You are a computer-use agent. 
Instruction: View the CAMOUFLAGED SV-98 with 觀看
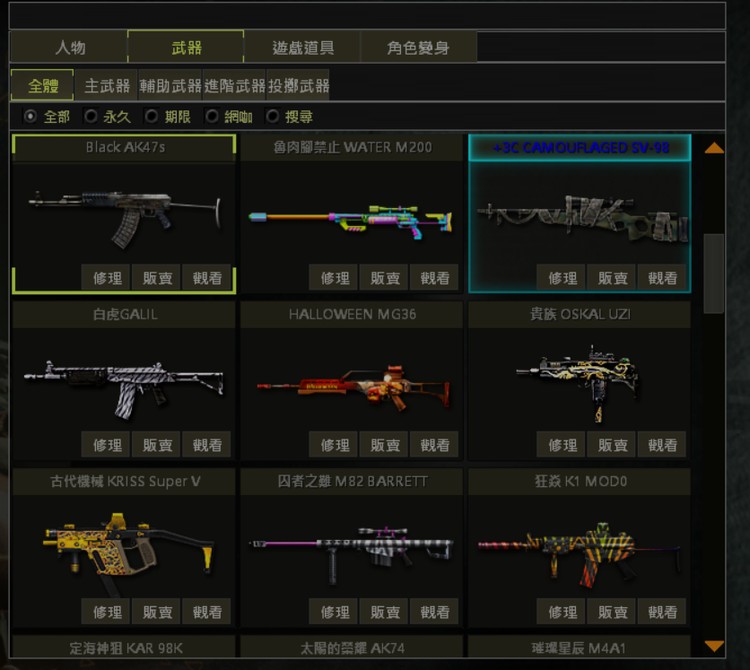662,277
